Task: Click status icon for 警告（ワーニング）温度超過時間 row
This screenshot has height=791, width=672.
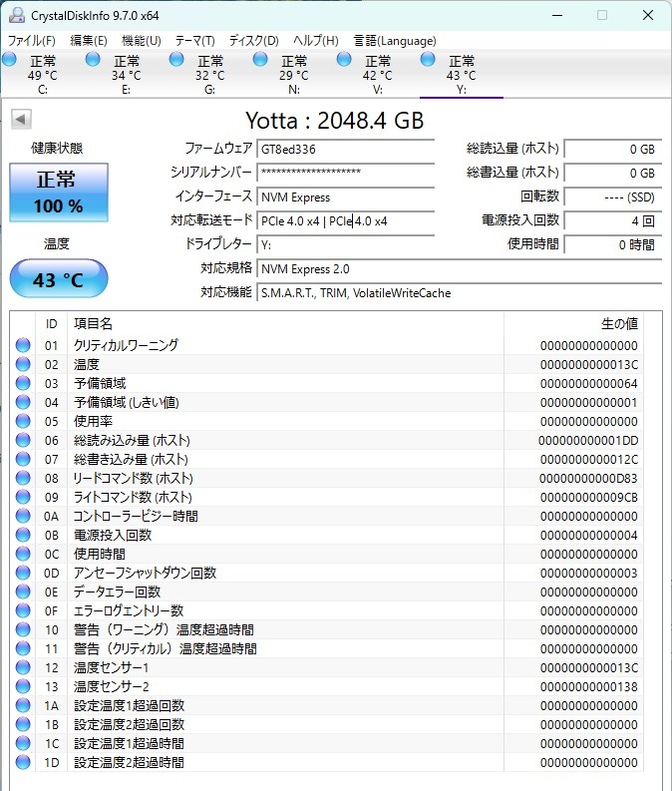Action: coord(23,629)
